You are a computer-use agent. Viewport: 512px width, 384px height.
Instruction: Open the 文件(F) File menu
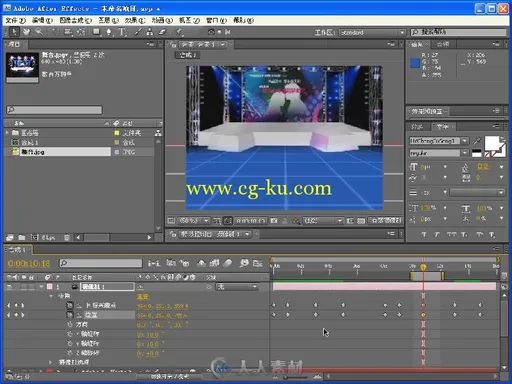click(15, 20)
